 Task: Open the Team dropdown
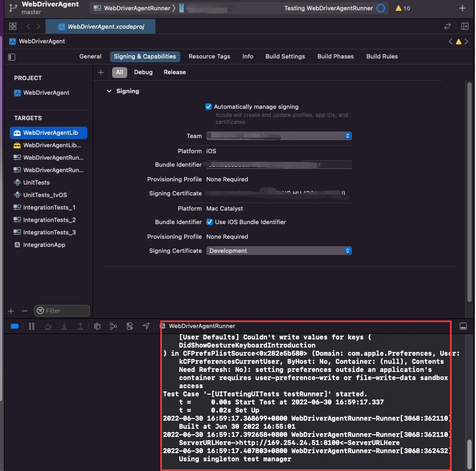[x=279, y=136]
